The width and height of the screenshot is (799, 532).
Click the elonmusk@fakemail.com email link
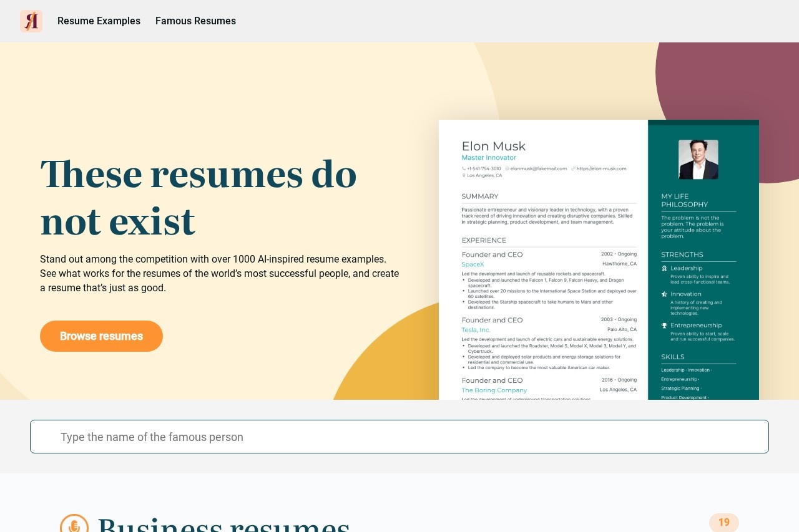click(541, 168)
